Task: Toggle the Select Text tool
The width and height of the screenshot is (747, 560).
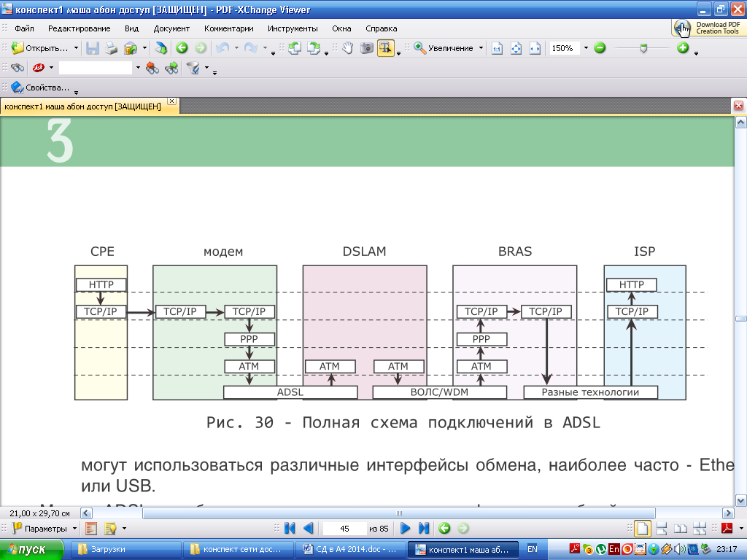Action: pyautogui.click(x=385, y=48)
